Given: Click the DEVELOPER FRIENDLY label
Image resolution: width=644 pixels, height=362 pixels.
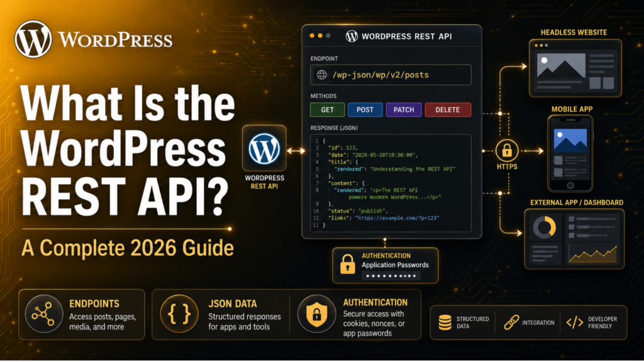Looking at the screenshot, I should pos(602,322).
